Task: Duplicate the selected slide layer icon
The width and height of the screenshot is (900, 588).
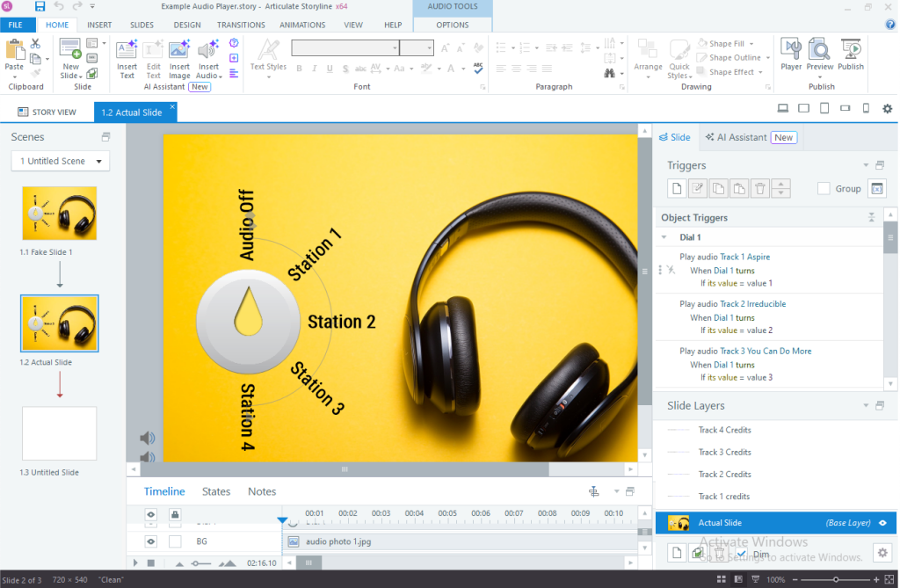Action: click(x=697, y=552)
